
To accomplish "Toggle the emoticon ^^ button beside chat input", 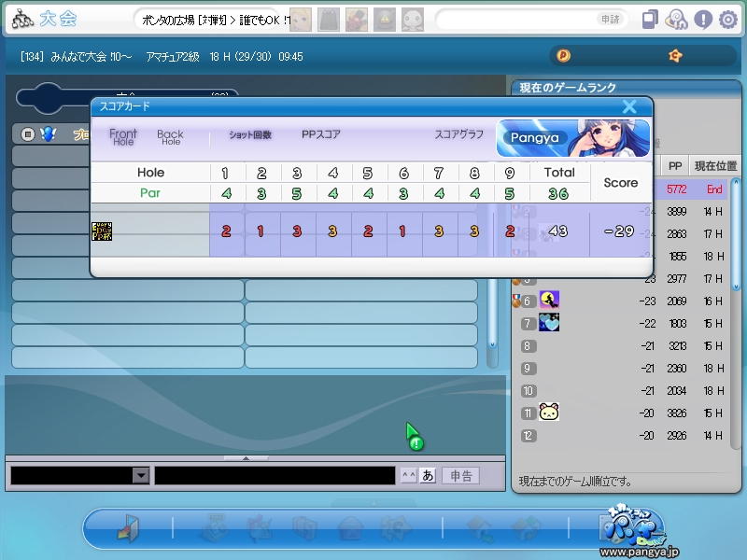I will tap(409, 475).
